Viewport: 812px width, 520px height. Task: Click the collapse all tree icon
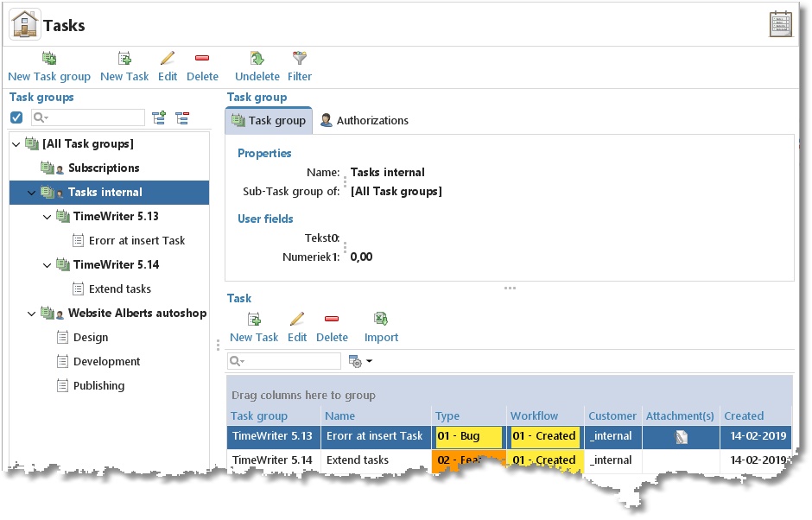point(182,118)
